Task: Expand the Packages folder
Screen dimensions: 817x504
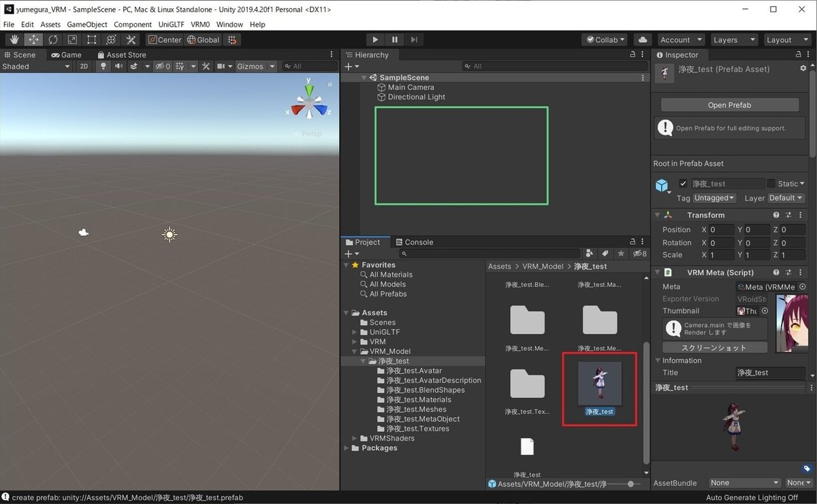Action: (x=347, y=448)
